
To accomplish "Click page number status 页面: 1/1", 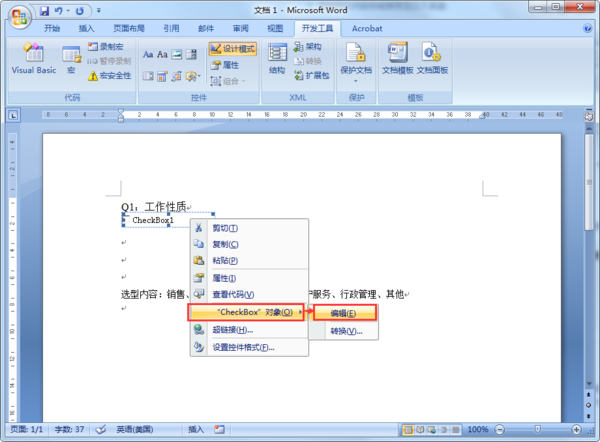I will click(x=26, y=429).
